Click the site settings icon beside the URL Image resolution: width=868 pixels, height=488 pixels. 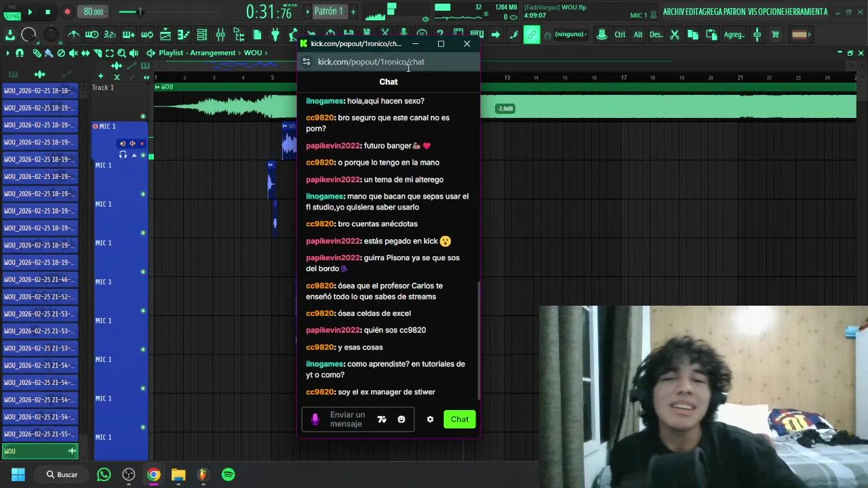[x=307, y=62]
